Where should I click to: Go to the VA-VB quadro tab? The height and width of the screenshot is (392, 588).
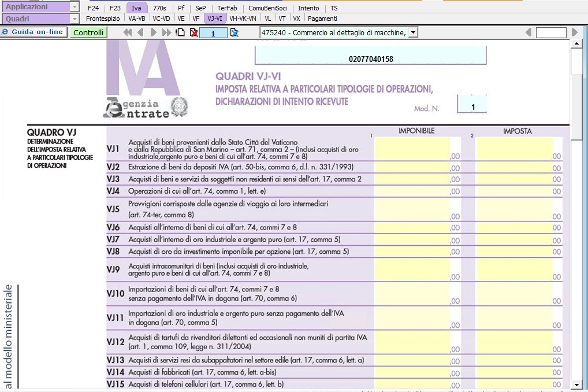(136, 19)
